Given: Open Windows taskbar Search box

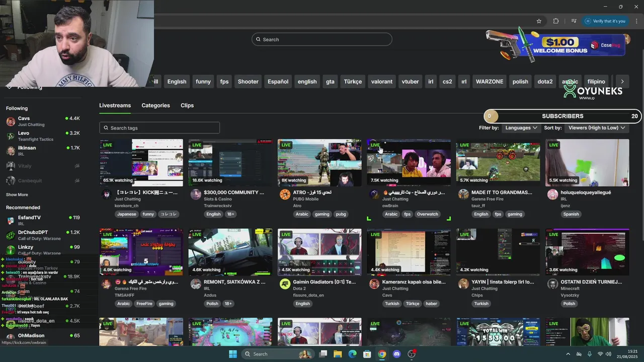Looking at the screenshot, I should tap(278, 354).
